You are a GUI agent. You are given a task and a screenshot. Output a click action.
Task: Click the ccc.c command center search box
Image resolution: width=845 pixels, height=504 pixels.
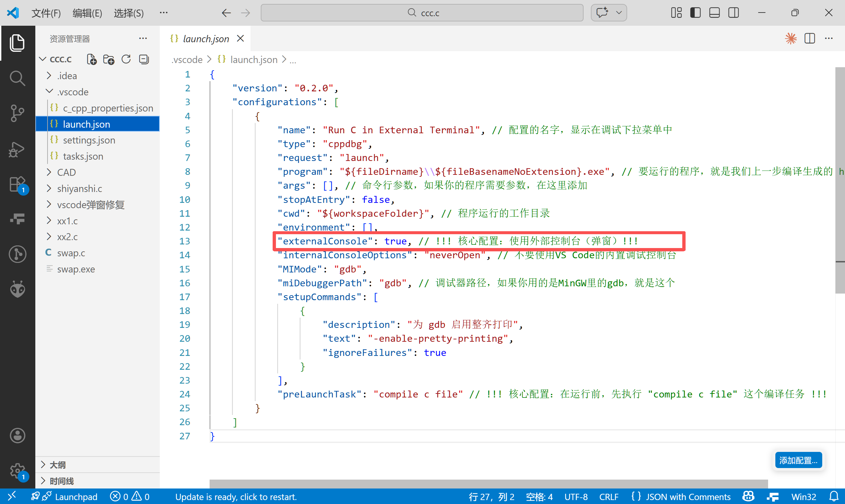pos(422,13)
